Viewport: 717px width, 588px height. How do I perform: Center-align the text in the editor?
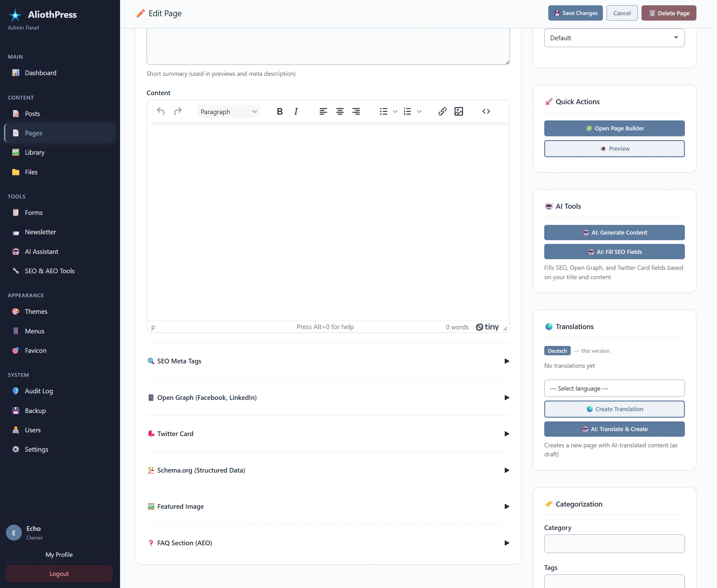click(340, 111)
